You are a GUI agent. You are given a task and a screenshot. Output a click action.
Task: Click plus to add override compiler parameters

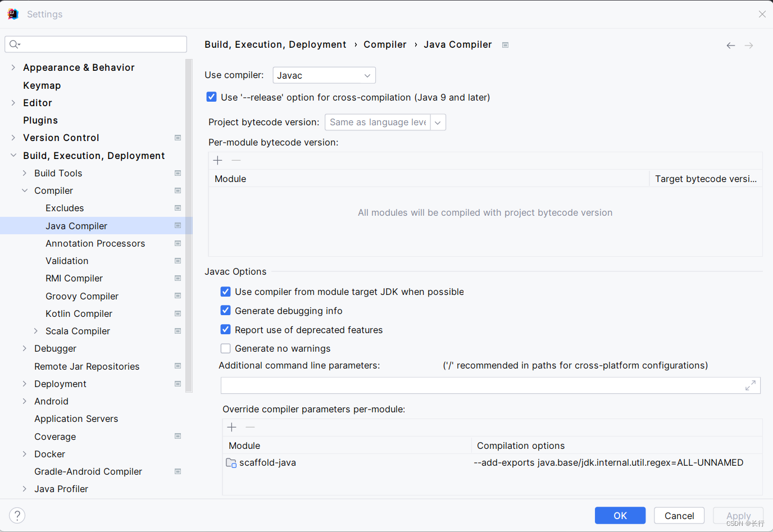tap(232, 428)
